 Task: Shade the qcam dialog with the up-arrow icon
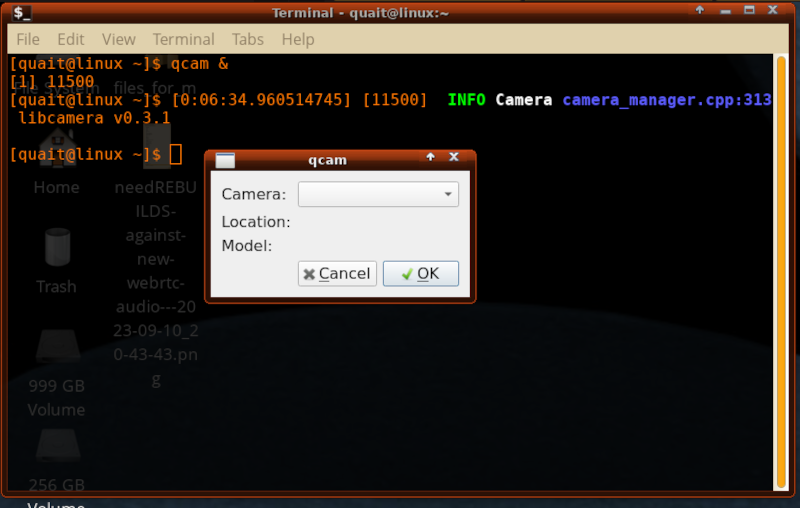tap(431, 157)
